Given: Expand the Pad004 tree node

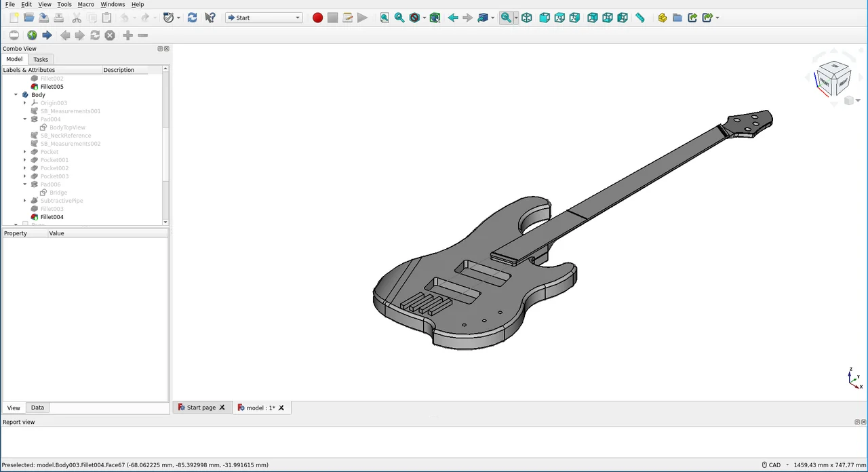Looking at the screenshot, I should 24,119.
